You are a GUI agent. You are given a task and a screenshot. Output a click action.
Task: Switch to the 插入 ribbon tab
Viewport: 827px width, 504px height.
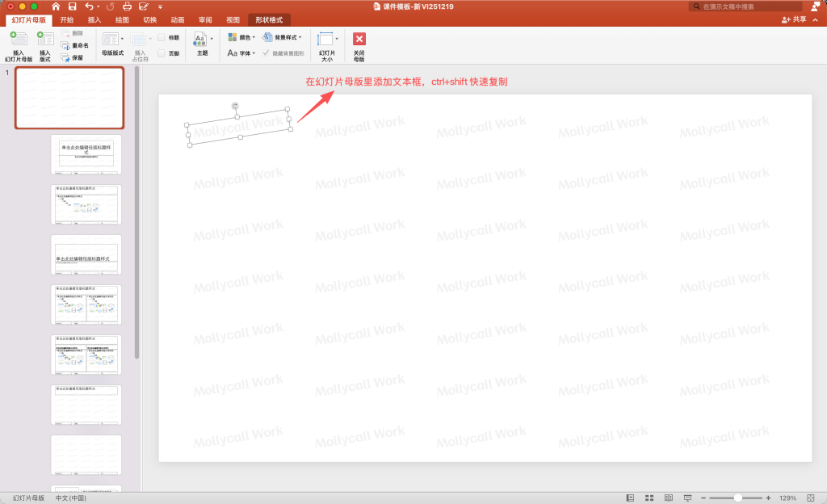pyautogui.click(x=94, y=19)
